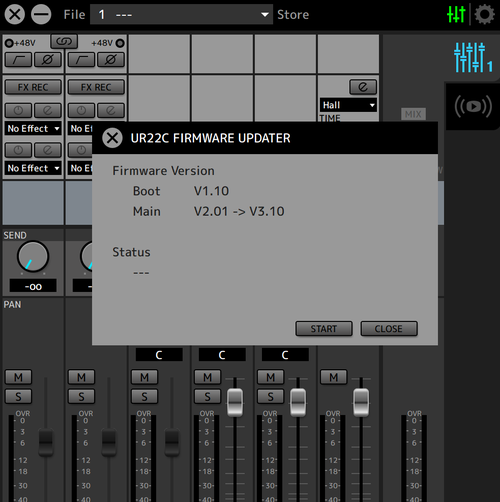Image resolution: width=500 pixels, height=502 pixels.
Task: Open the streaming loopback side tab
Action: 473,107
